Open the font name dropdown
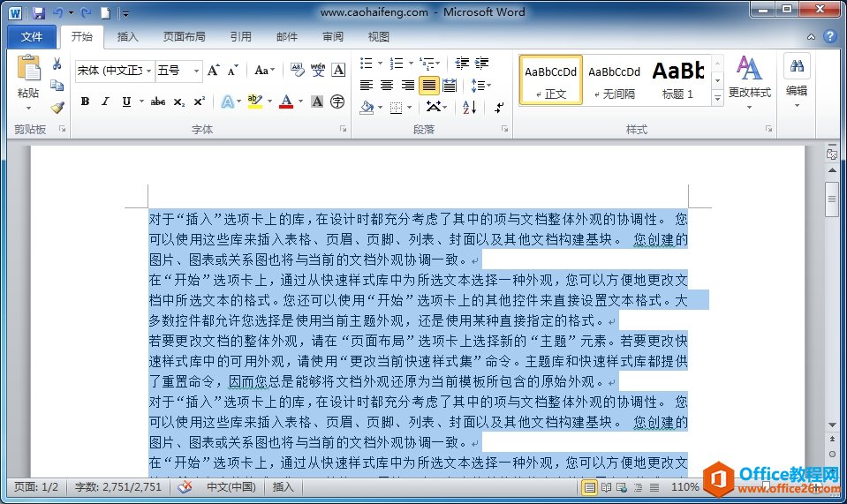Image resolution: width=847 pixels, height=504 pixels. pyautogui.click(x=115, y=71)
